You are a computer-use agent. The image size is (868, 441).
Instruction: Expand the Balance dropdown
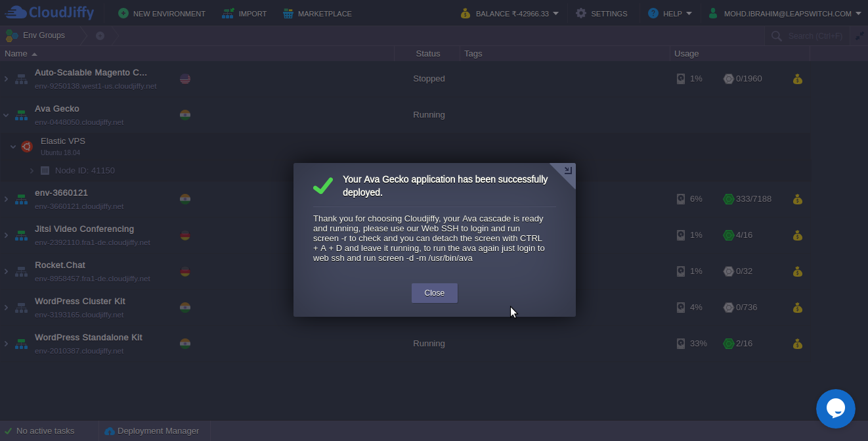click(510, 13)
